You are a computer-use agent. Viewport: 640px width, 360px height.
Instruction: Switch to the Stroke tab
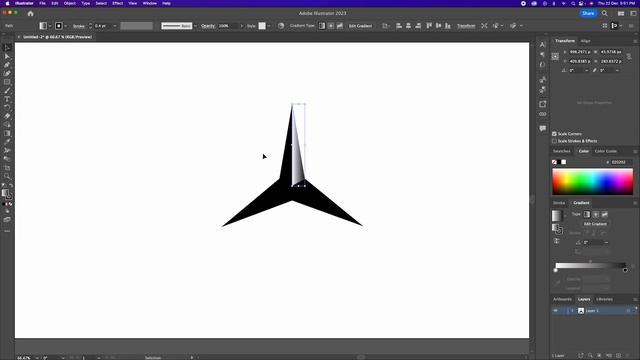pos(559,203)
